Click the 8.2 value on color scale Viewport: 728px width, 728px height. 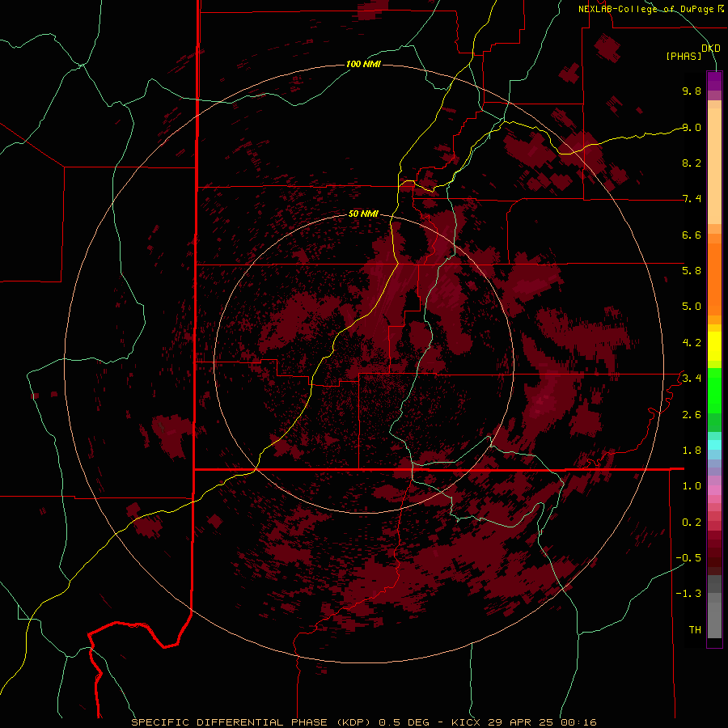point(692,163)
